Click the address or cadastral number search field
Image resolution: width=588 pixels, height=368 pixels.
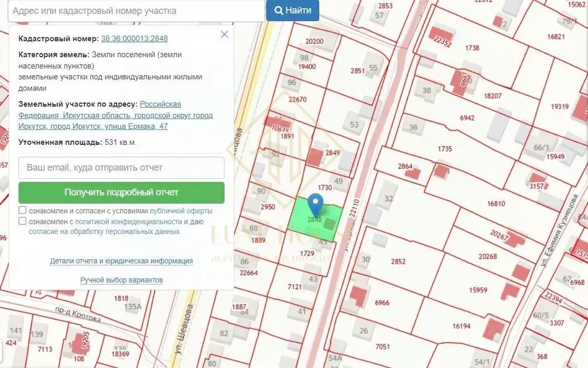point(132,10)
